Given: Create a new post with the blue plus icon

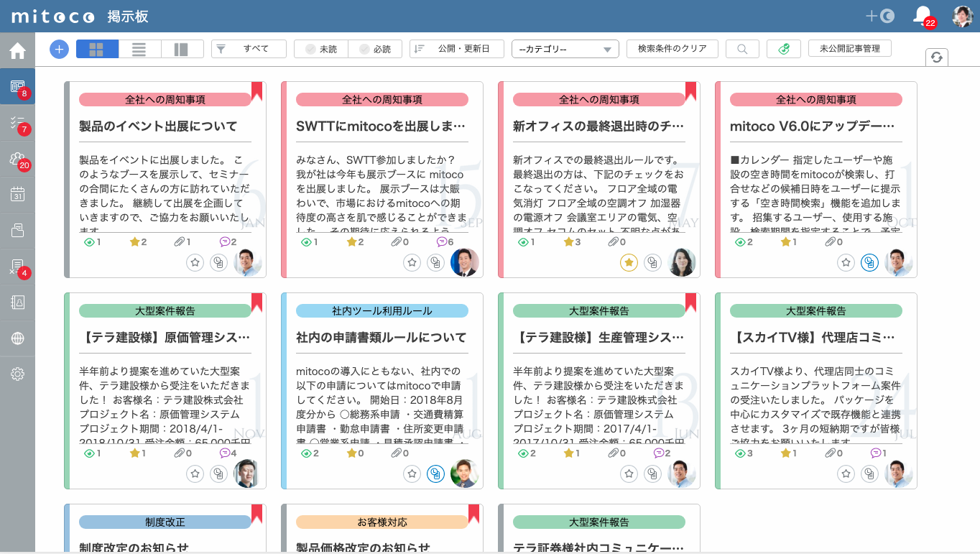Looking at the screenshot, I should click(x=58, y=49).
